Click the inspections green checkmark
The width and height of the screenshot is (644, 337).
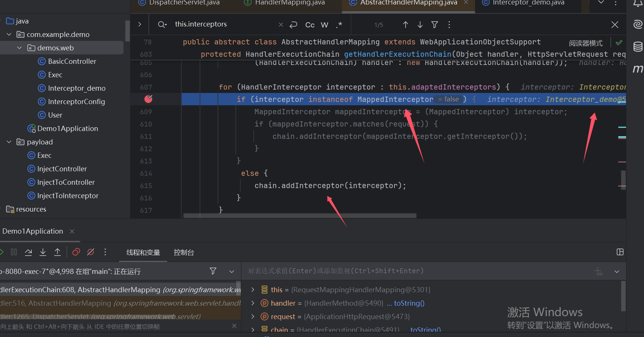point(619,43)
